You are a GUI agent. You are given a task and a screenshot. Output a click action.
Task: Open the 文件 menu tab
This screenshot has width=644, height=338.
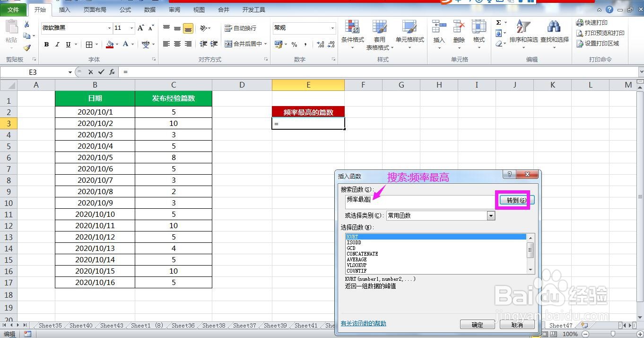pos(14,9)
